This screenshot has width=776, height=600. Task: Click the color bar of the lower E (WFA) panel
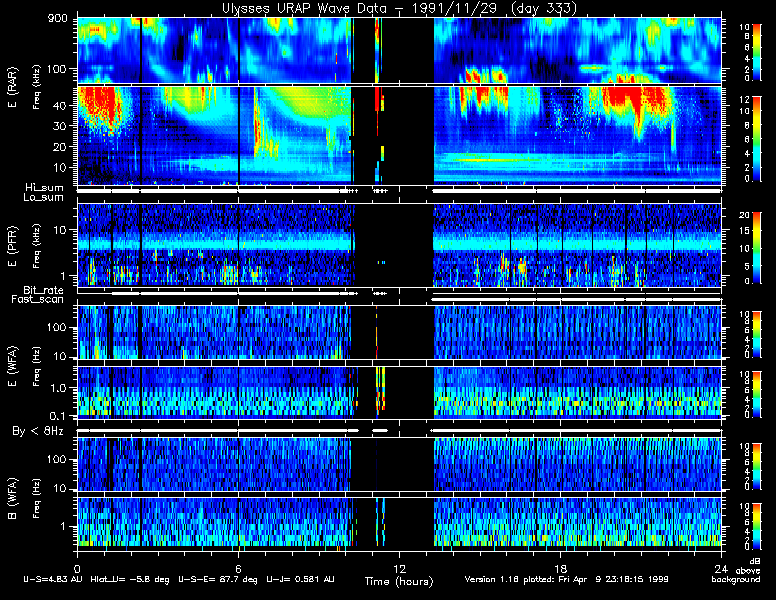pos(757,394)
